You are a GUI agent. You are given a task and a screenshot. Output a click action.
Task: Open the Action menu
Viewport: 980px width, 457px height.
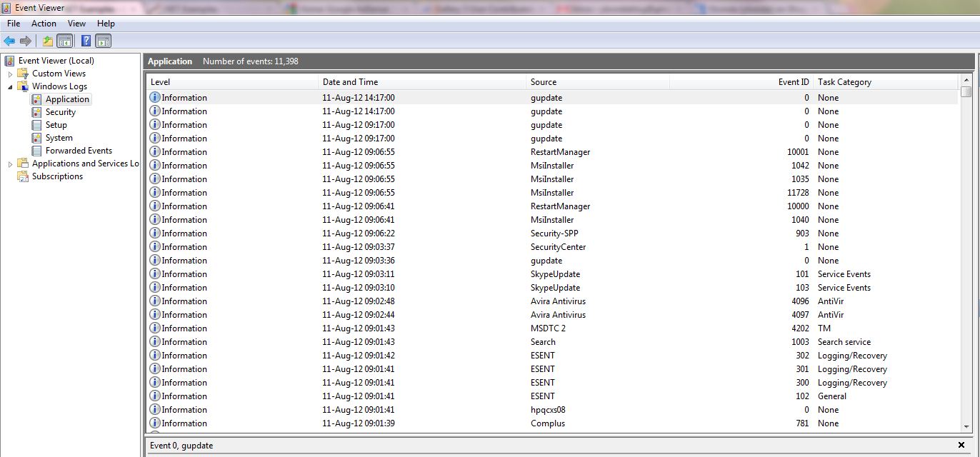[x=44, y=24]
